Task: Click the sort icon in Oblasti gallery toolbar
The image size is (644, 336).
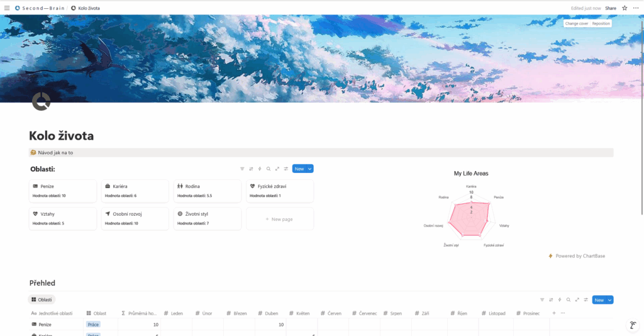Action: [x=251, y=169]
